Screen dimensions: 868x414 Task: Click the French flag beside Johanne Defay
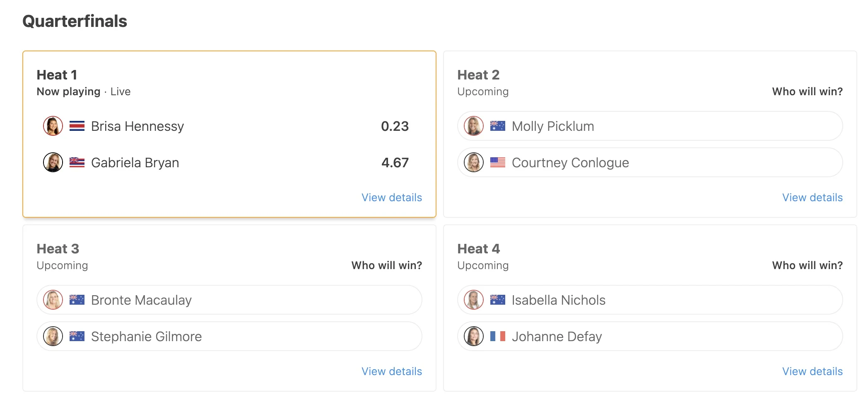[x=497, y=336]
